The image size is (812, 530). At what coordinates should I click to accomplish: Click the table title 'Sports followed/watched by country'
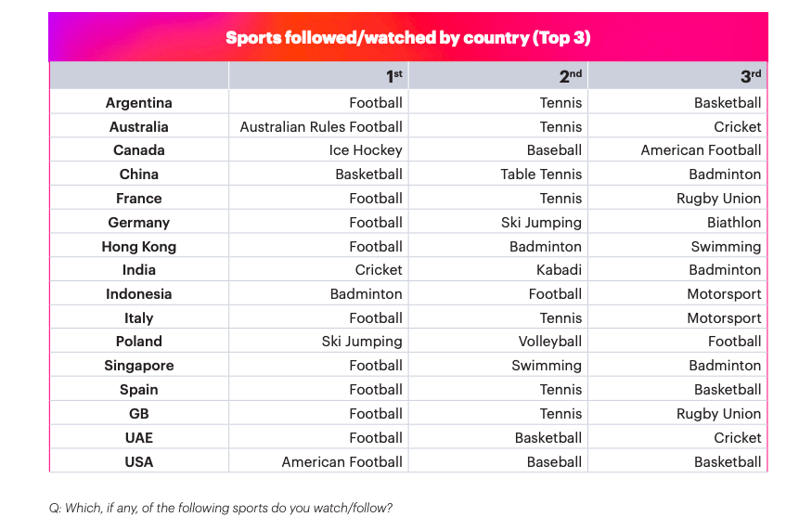tap(408, 38)
